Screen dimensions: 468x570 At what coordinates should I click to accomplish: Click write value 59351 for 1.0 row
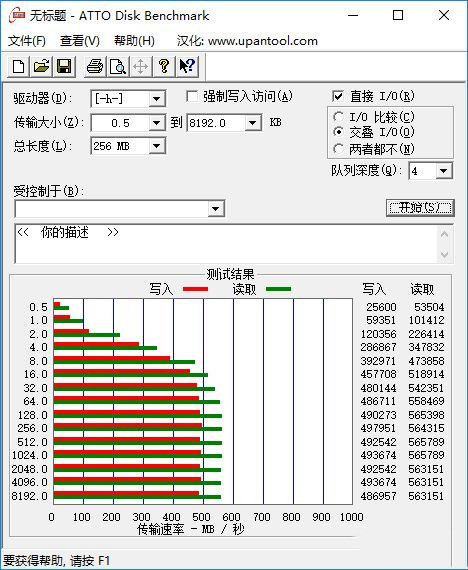pos(381,320)
